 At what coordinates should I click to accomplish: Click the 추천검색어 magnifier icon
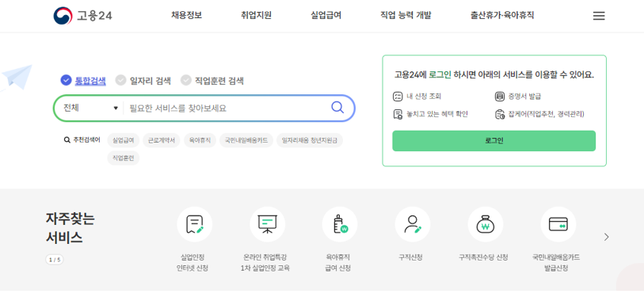pos(67,140)
